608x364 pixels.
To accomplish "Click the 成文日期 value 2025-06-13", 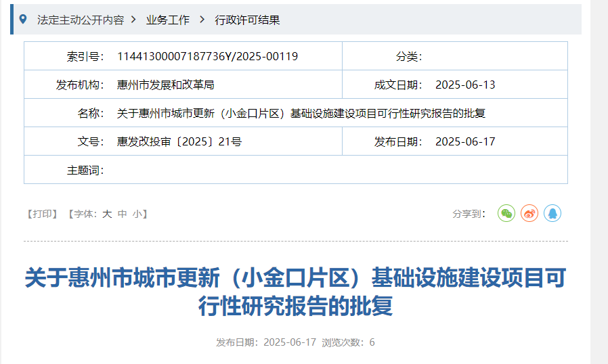I will point(465,85).
